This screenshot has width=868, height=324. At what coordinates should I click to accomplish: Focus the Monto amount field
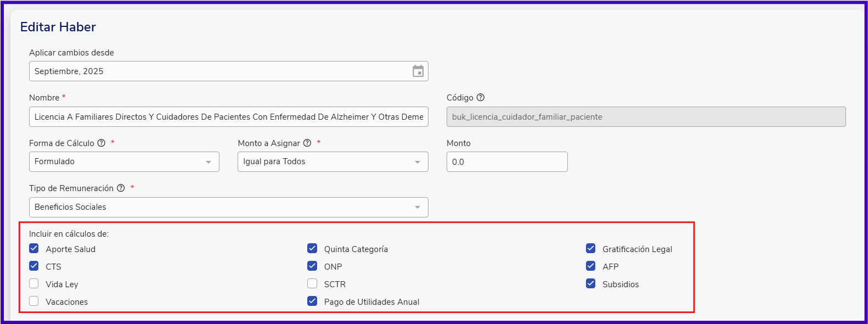pos(506,162)
